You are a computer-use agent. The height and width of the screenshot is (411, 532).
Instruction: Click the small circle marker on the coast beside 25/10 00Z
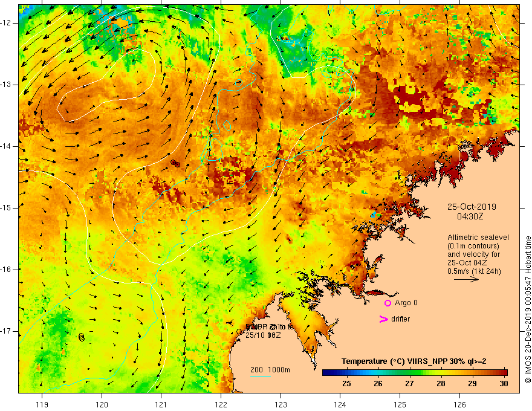pyautogui.click(x=239, y=332)
